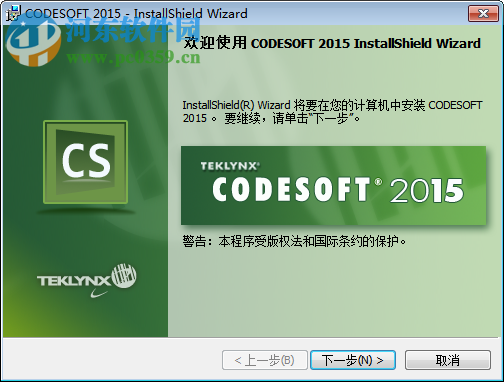Click the InstallShield(R) Wizard description paragraph
Screen dimensions: 504x382
point(332,112)
